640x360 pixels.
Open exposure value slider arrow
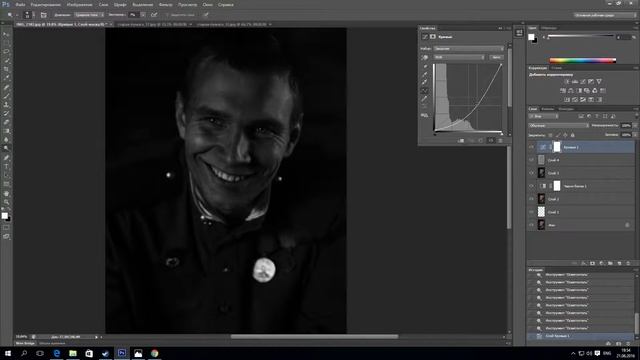[x=143, y=15]
